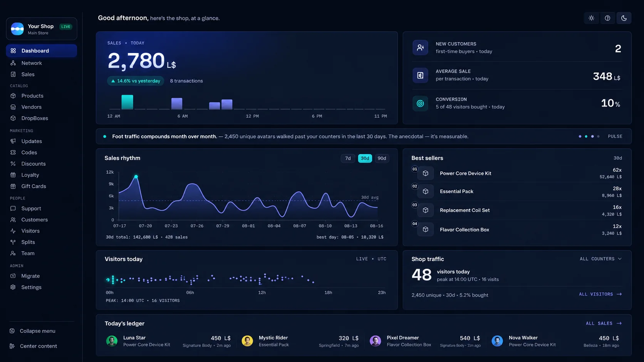Click the Pixel Dreamer ledger avatar
Image resolution: width=644 pixels, height=362 pixels.
coord(375,341)
